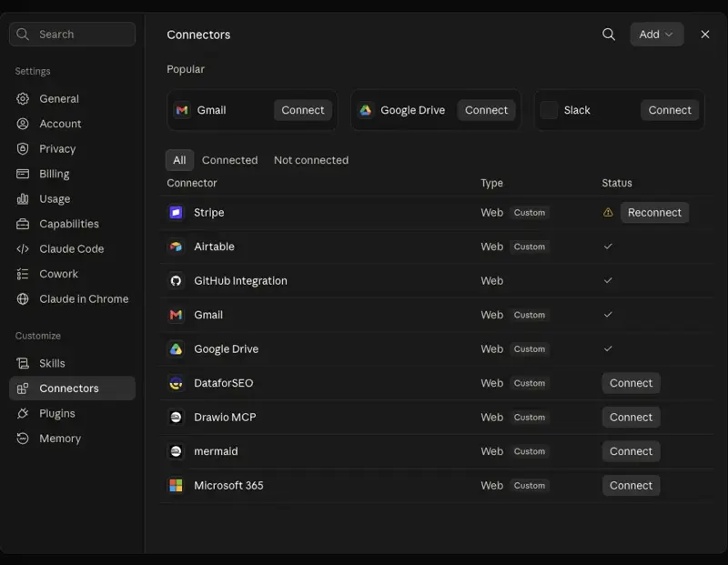
Task: Click the Claude Code brackets icon
Action: pos(23,249)
